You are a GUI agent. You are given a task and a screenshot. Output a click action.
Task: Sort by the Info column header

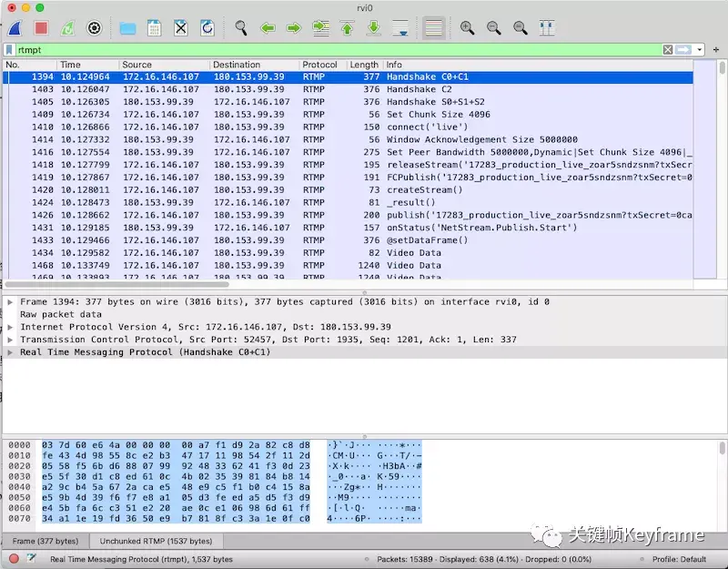click(x=538, y=65)
